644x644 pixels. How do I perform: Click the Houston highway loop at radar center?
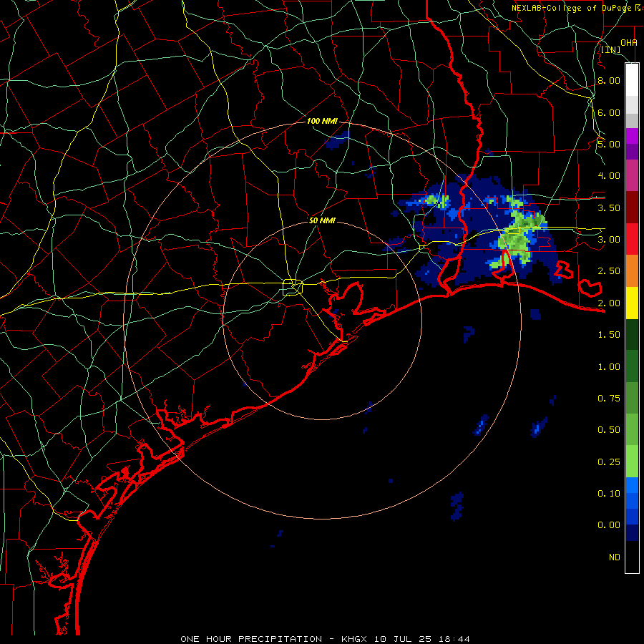pos(293,287)
